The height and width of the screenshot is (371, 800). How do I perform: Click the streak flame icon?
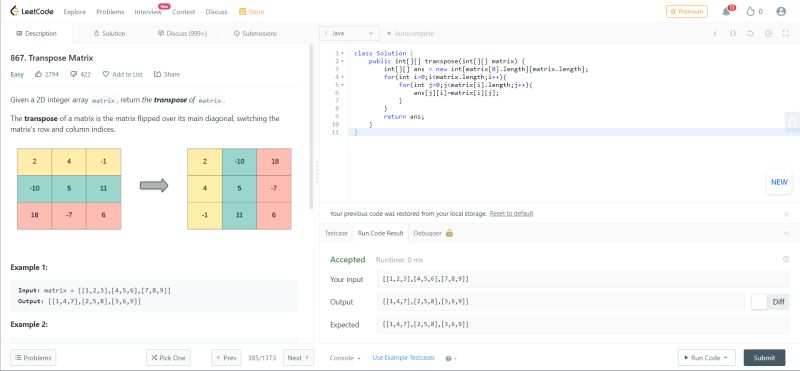coord(750,11)
